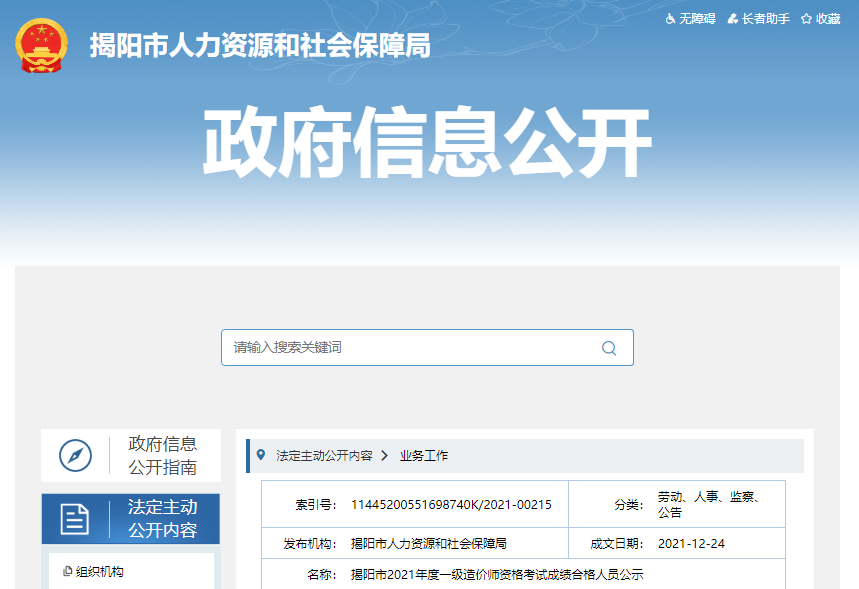Viewport: 859px width, 589px height.
Task: Click 业务工作 breadcrumb item
Action: 424,455
